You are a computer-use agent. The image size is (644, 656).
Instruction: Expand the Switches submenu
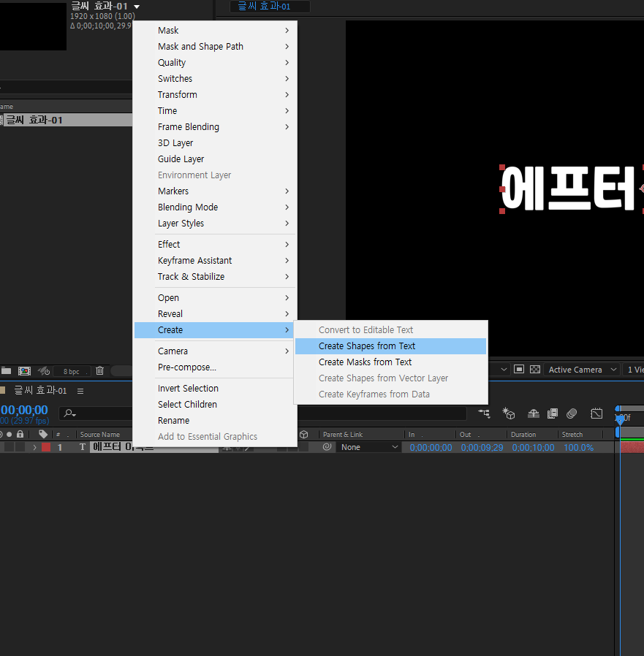pyautogui.click(x=215, y=79)
